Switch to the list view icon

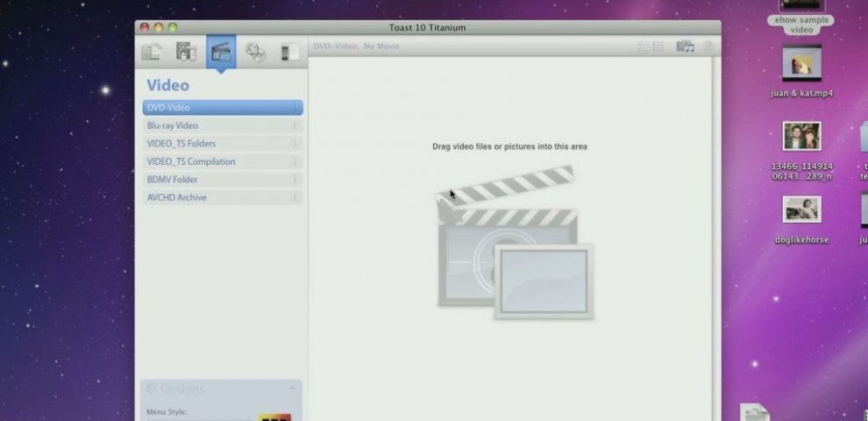pos(658,46)
